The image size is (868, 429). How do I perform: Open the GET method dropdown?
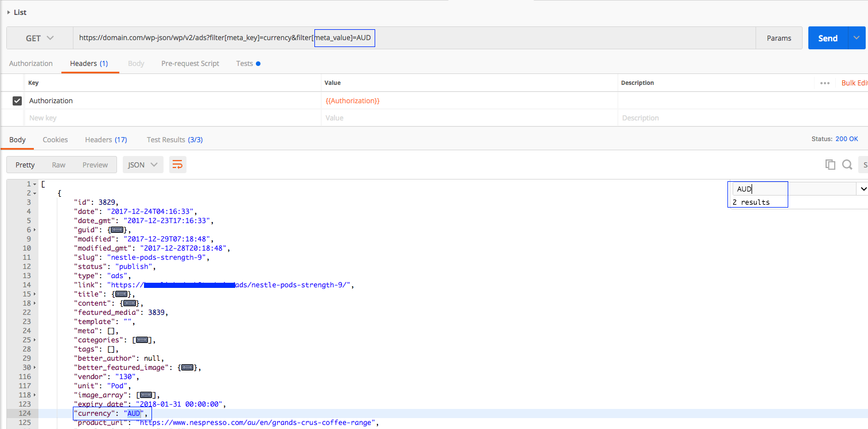click(40, 38)
